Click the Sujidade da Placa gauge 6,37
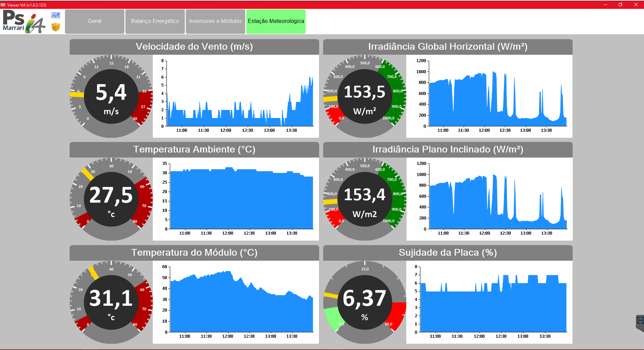Screen dimensions: 644x350 click(365, 302)
